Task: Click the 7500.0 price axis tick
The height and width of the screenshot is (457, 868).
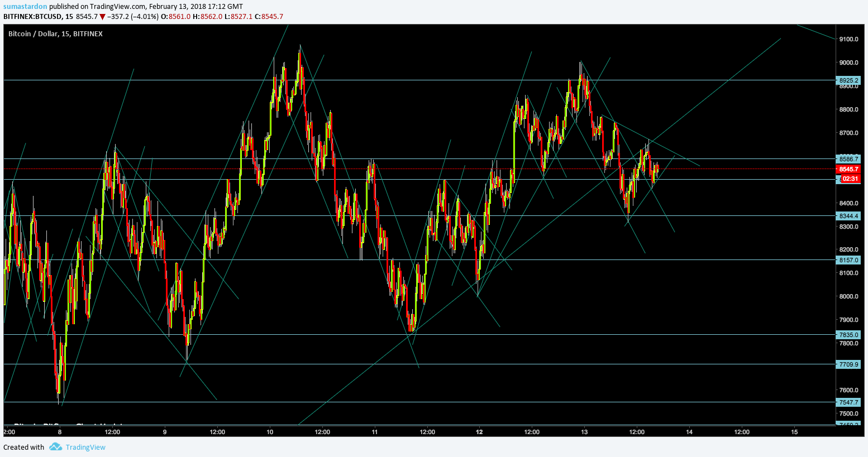Action: click(848, 413)
